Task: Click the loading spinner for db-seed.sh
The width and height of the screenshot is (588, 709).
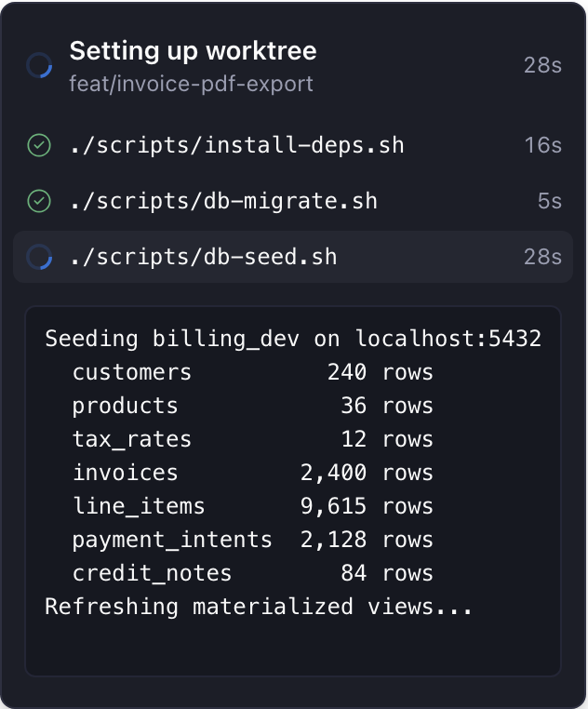Action: (39, 257)
